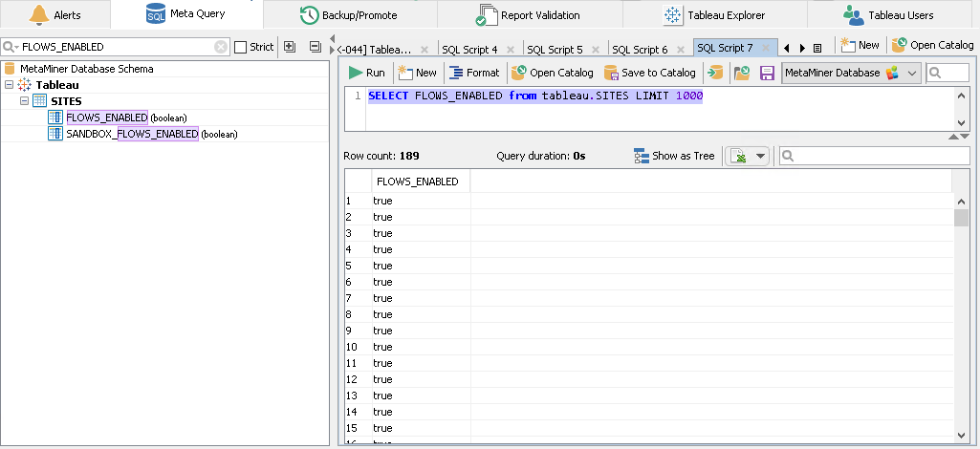Click the results vertical scrollbar thumb
The width and height of the screenshot is (980, 449).
click(961, 217)
